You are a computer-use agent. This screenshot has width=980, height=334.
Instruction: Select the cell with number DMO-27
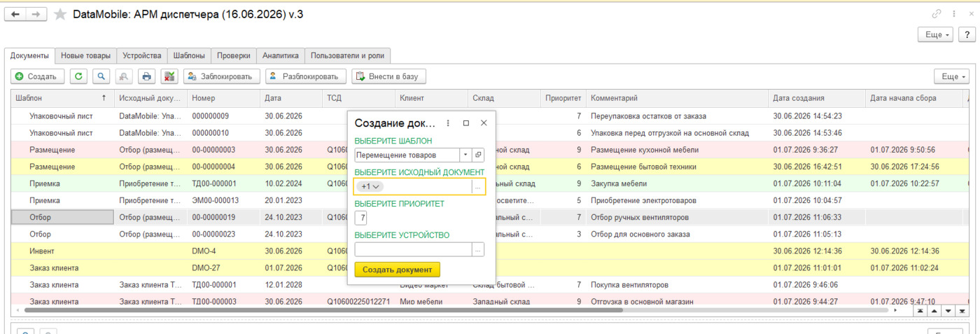[223, 267]
